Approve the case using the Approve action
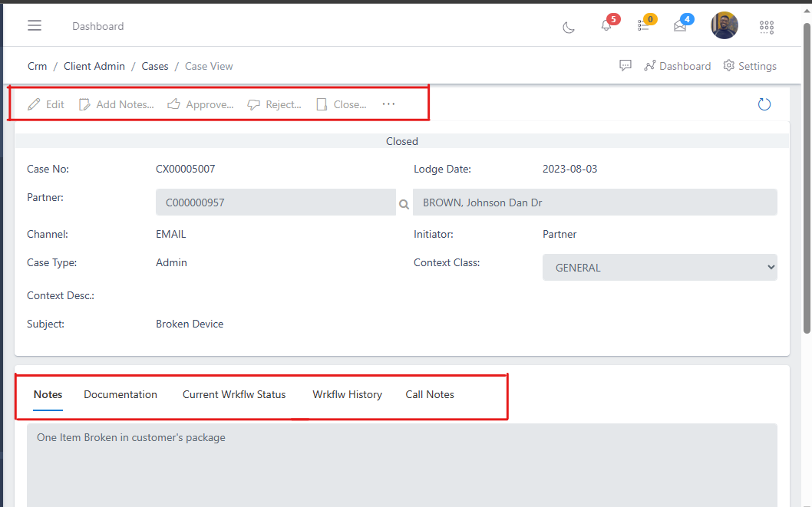The height and width of the screenshot is (507, 812). [x=200, y=104]
